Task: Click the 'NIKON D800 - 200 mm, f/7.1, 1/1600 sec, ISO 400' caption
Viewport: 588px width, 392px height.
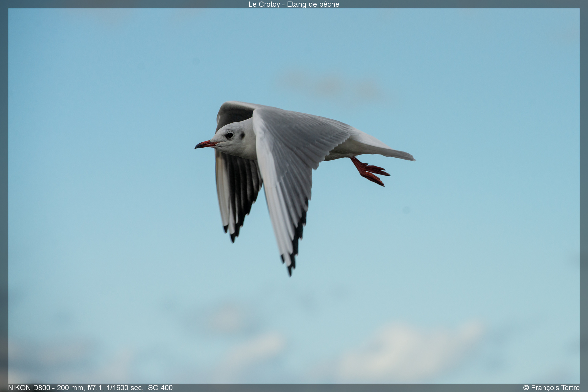Action: 90,388
